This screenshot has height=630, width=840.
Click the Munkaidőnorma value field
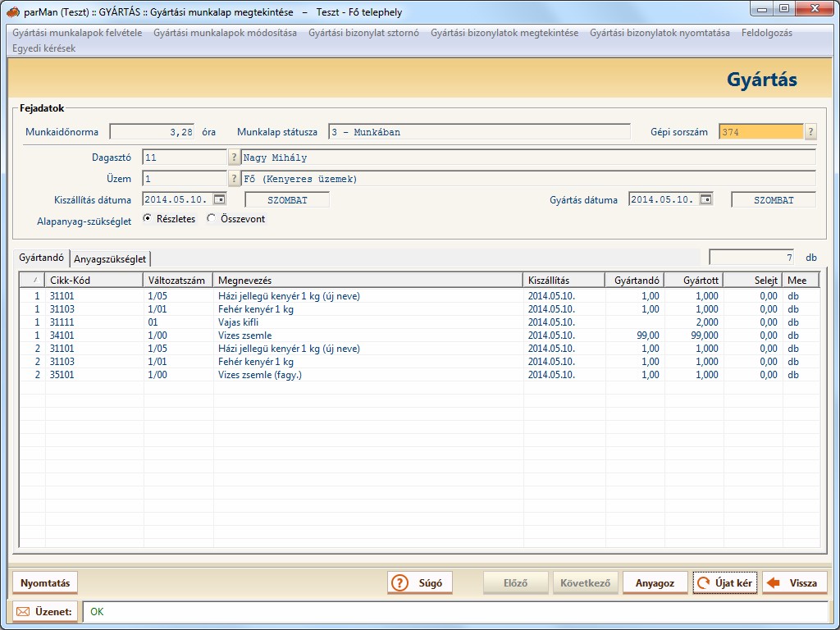[x=152, y=132]
